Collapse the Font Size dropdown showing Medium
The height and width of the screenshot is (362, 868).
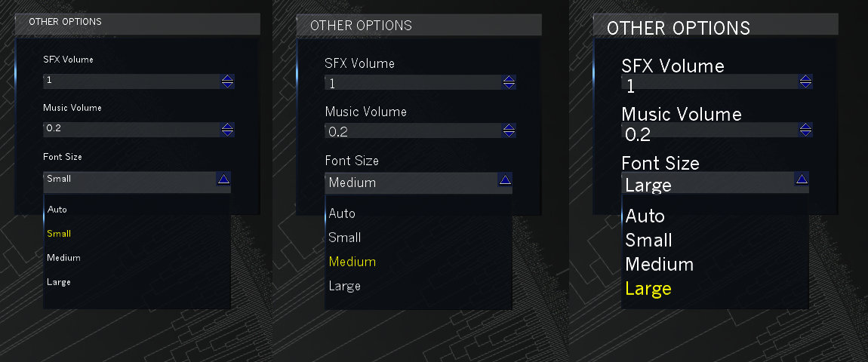click(505, 180)
